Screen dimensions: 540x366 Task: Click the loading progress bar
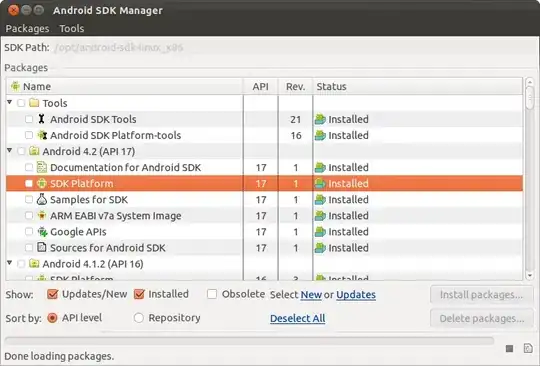tap(249, 341)
